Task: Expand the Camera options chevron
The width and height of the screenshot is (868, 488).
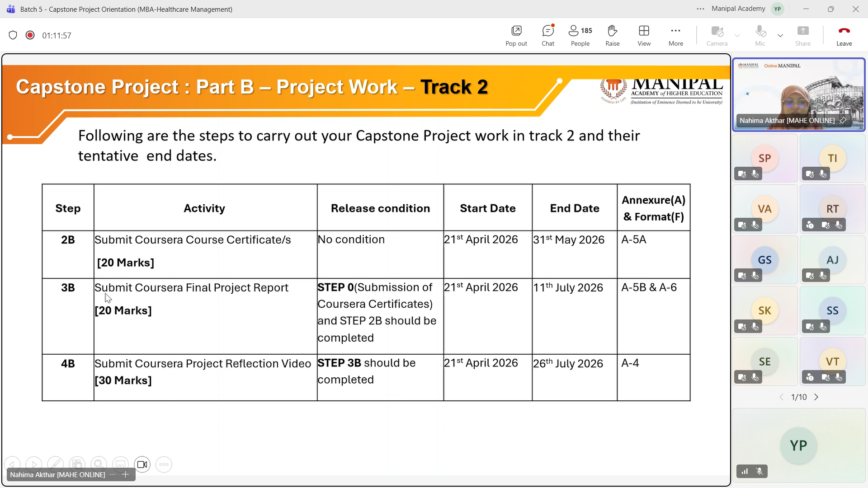Action: 737,35
